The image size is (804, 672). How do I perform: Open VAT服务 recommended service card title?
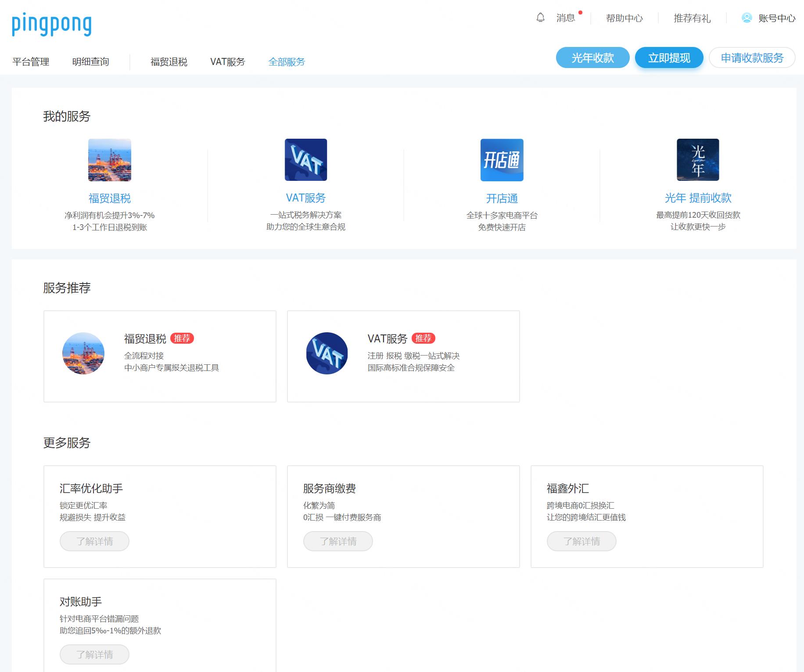(388, 339)
